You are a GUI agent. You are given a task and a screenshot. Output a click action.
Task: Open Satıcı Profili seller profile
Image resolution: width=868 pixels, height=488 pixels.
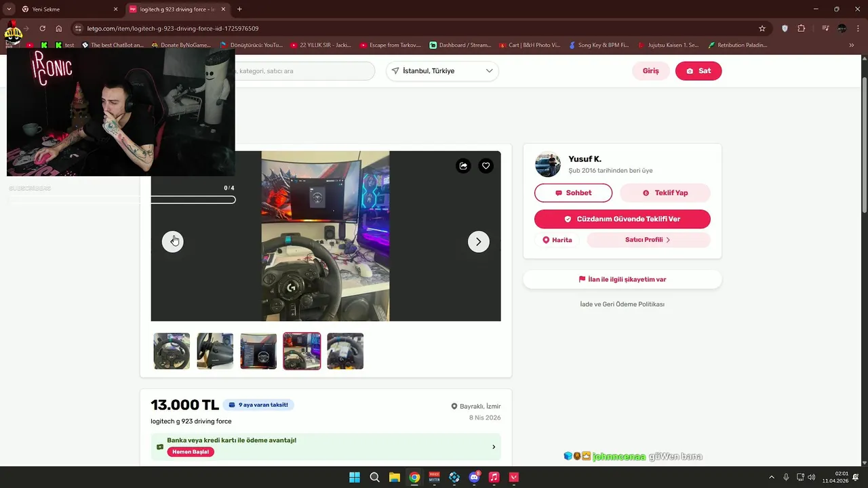[x=648, y=240]
